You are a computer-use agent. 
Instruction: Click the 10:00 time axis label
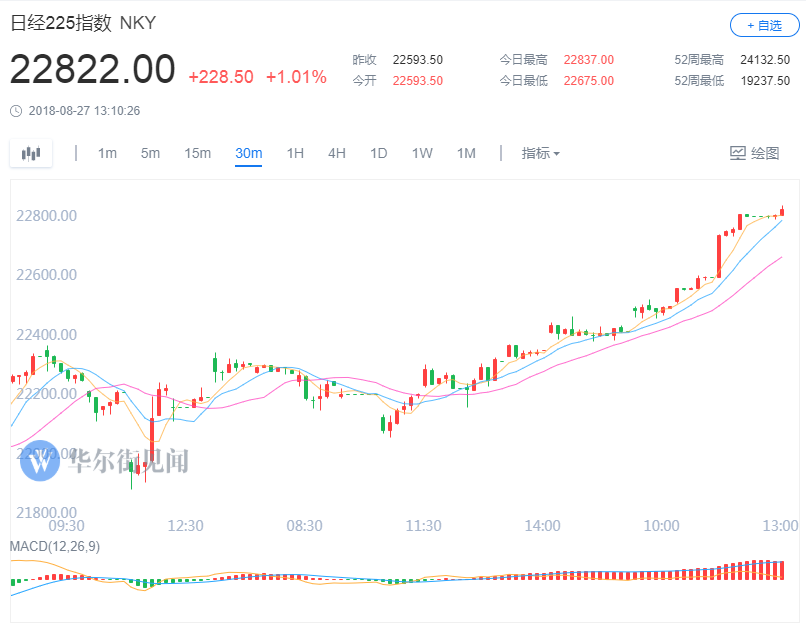pyautogui.click(x=662, y=526)
